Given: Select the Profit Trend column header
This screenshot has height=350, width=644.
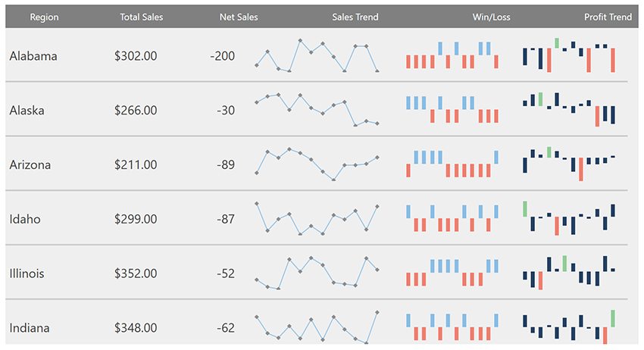Looking at the screenshot, I should (x=608, y=17).
